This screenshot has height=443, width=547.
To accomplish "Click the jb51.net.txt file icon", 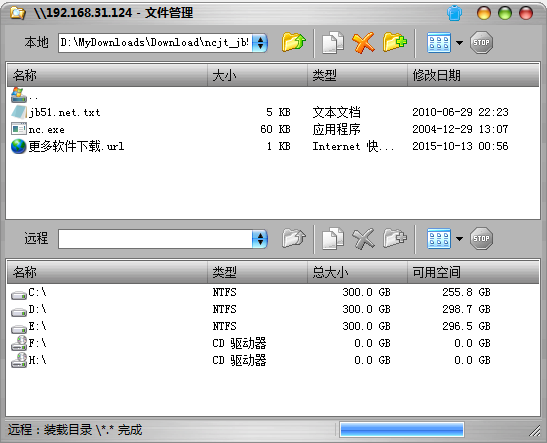I will pyautogui.click(x=19, y=112).
